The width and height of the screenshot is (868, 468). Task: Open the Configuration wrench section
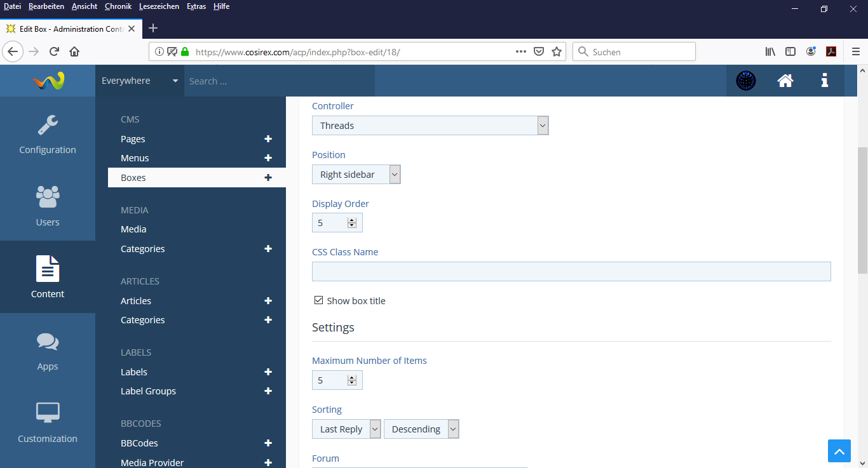click(48, 134)
